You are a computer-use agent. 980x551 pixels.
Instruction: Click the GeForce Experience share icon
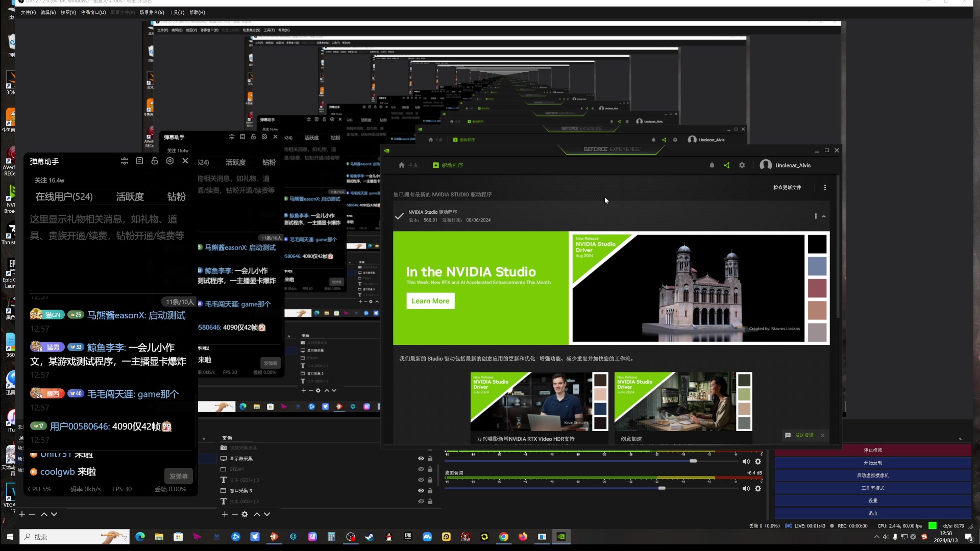click(x=727, y=165)
